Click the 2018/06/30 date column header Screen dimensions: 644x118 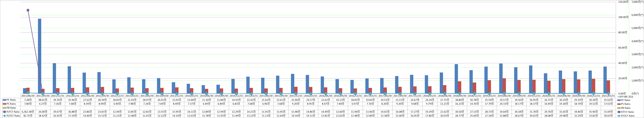coord(445,96)
